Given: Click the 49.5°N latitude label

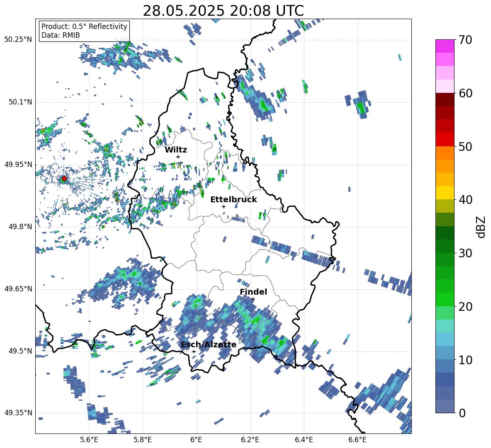Looking at the screenshot, I should [20, 351].
